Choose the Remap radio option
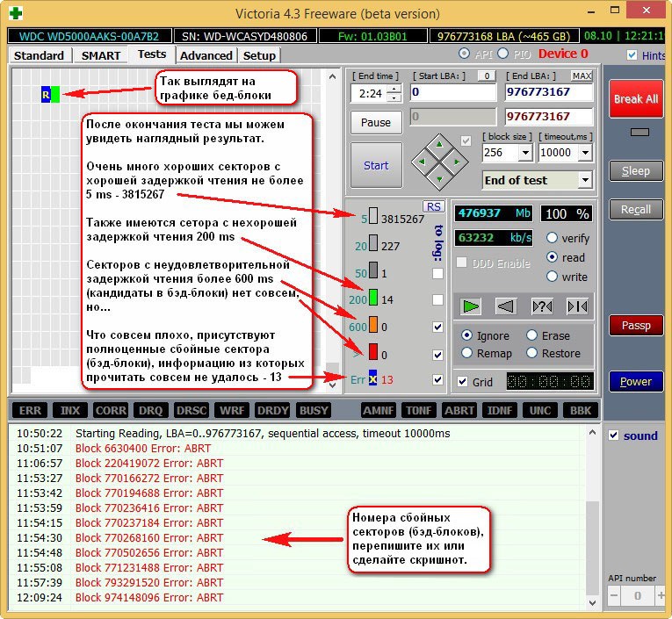The height and width of the screenshot is (619, 672). [466, 353]
